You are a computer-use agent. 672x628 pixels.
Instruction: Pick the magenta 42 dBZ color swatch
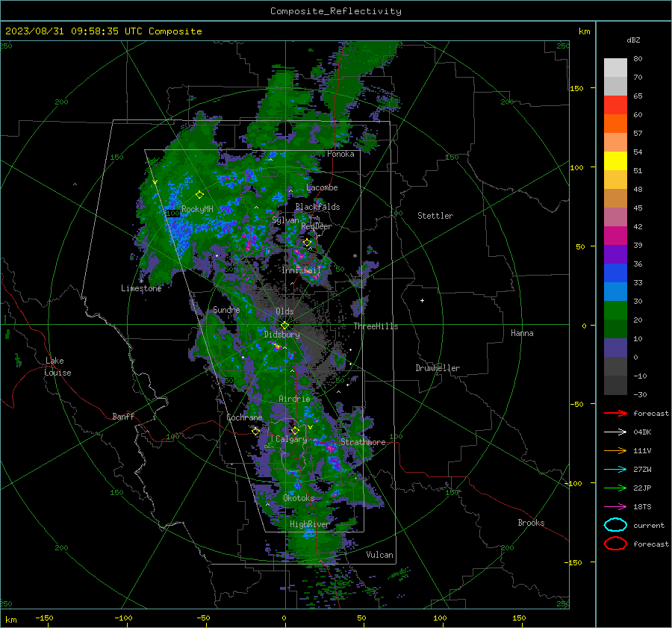[x=615, y=235]
